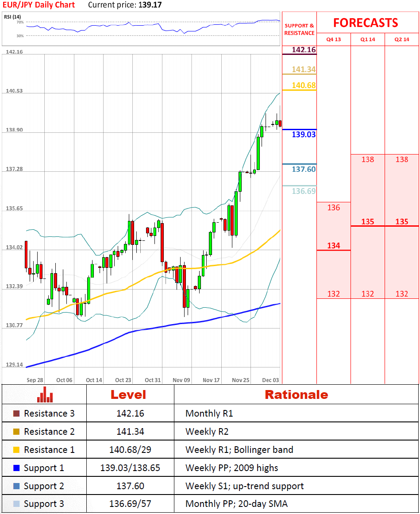Select the blue Support 1 color square

16,468
